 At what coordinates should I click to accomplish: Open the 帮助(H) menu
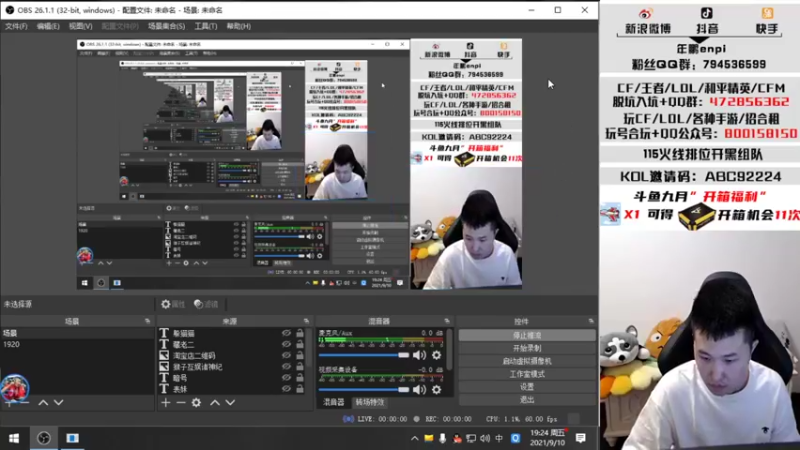pos(239,26)
